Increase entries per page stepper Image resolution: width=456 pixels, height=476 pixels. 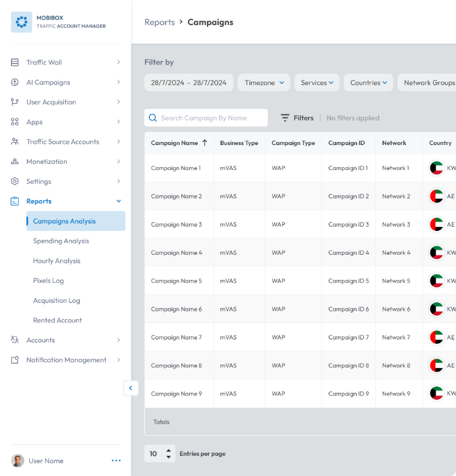(169, 450)
